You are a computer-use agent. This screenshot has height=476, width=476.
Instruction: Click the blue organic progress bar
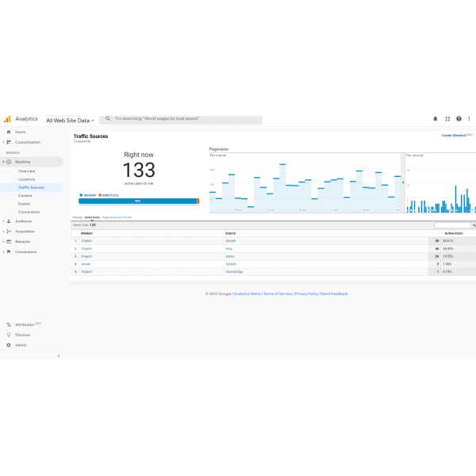137,201
